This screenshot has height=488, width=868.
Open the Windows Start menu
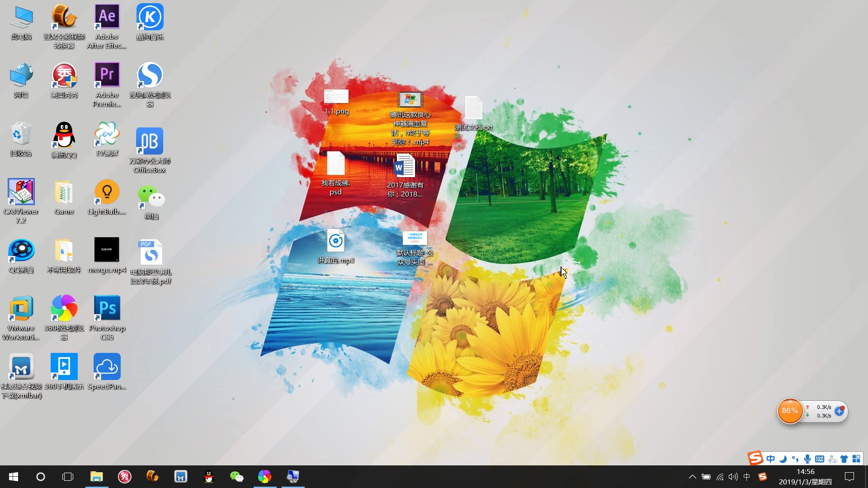(14, 477)
